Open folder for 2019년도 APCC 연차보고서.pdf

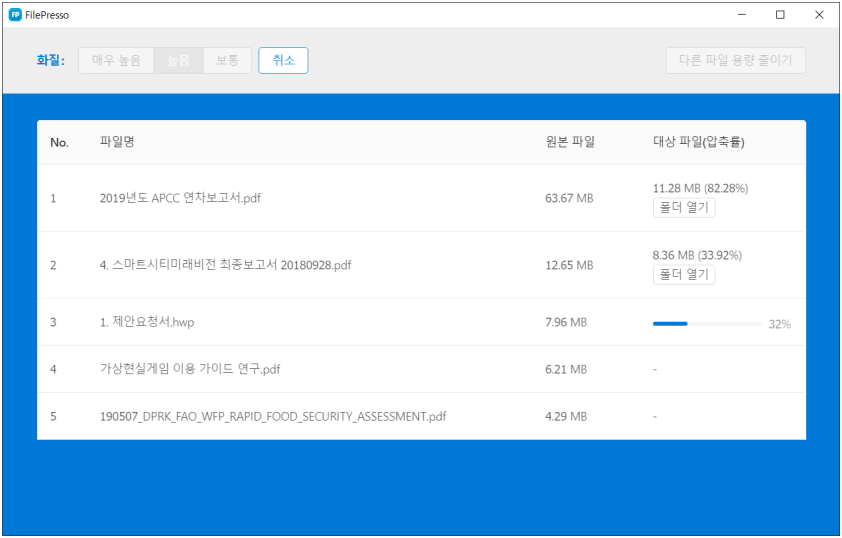(683, 208)
